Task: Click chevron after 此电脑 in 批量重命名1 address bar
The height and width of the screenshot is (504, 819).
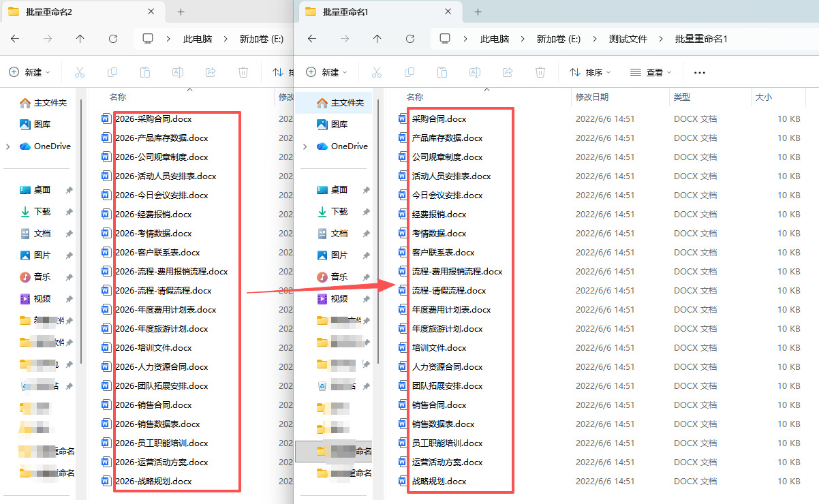Action: point(523,39)
